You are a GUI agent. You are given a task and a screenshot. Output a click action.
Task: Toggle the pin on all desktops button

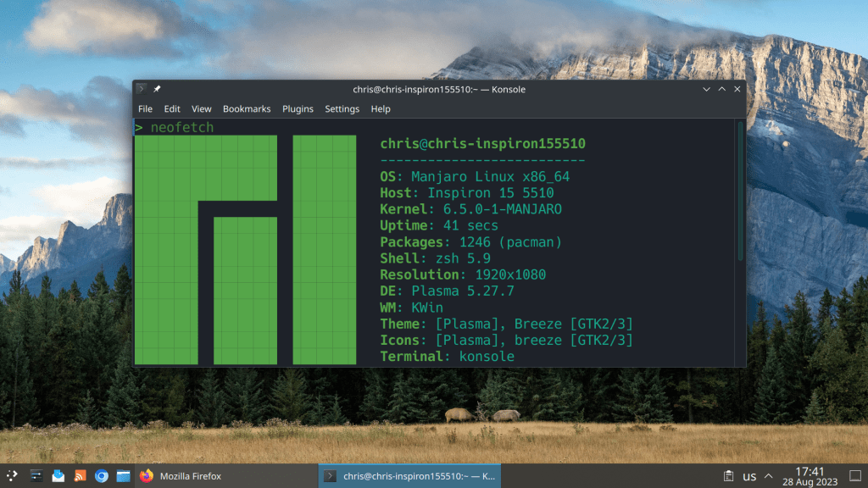157,89
